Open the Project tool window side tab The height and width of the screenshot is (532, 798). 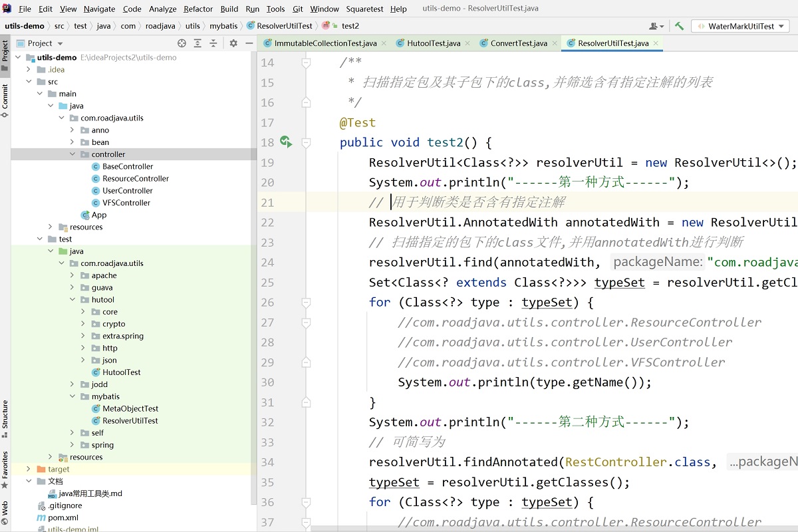(x=5, y=55)
